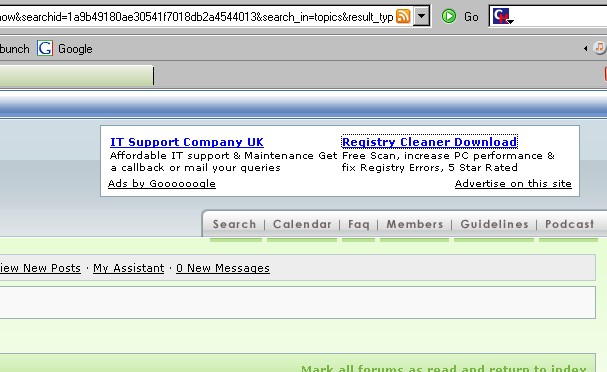This screenshot has height=372, width=607.
Task: Open the Faq forum tab
Action: tap(358, 224)
